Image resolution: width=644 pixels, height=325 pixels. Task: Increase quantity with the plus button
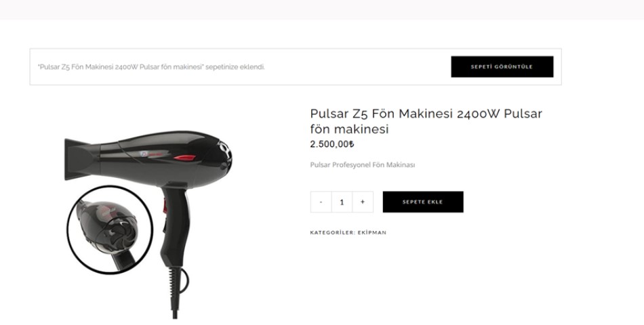[362, 202]
